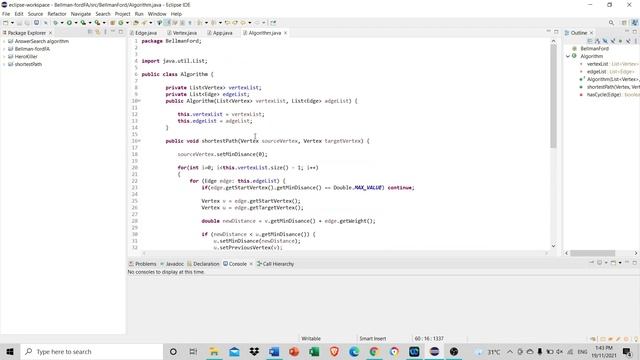This screenshot has height=360, width=640.
Task: Click the Back navigation arrow in toolbar
Action: tap(243, 22)
